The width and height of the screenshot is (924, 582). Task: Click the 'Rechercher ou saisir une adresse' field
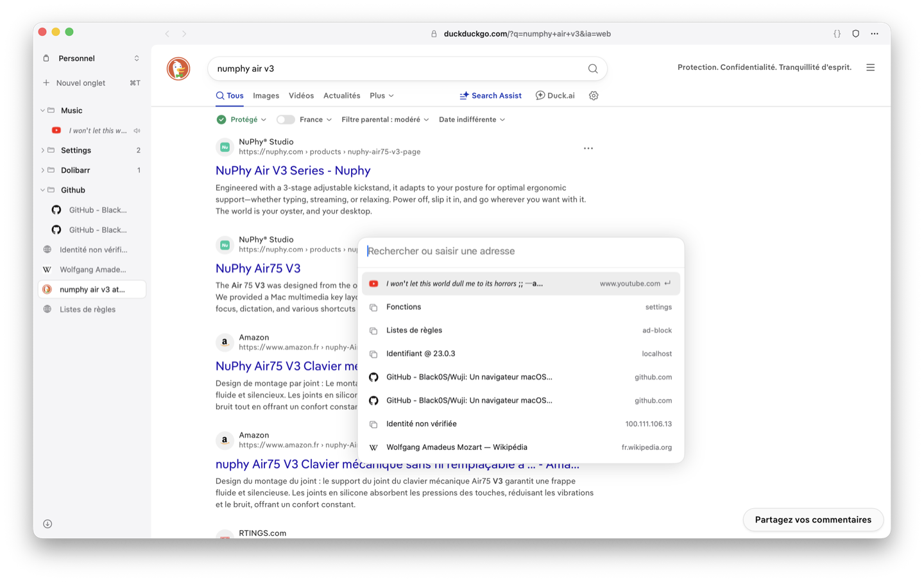point(521,251)
